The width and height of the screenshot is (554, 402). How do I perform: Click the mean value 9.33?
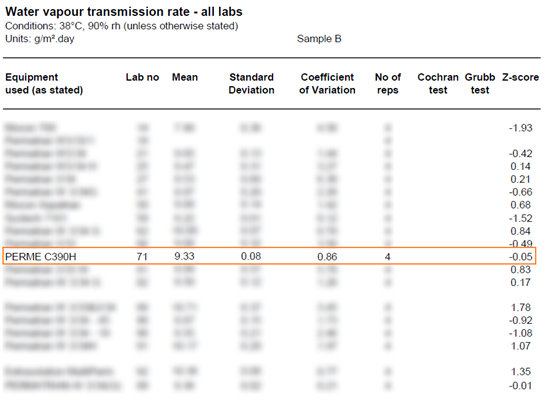184,256
